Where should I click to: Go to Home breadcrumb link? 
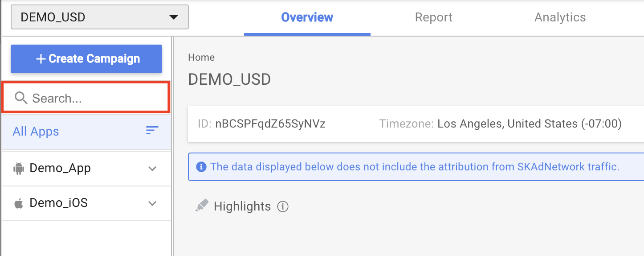coord(201,58)
